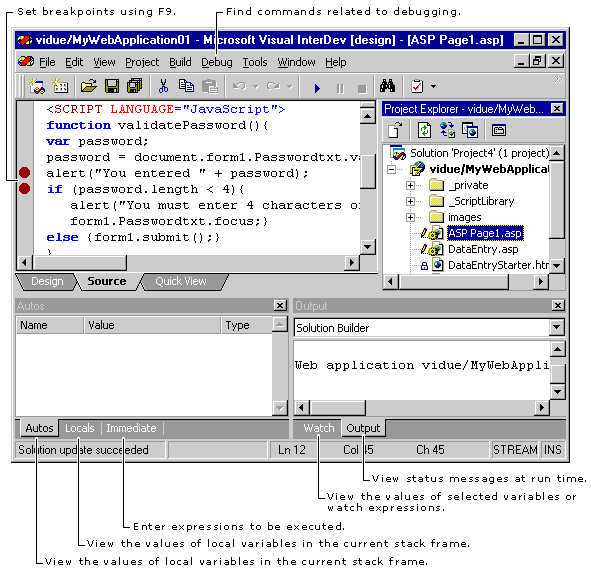The width and height of the screenshot is (591, 572).
Task: Click the Add Item toolbar icon
Action: tap(60, 86)
